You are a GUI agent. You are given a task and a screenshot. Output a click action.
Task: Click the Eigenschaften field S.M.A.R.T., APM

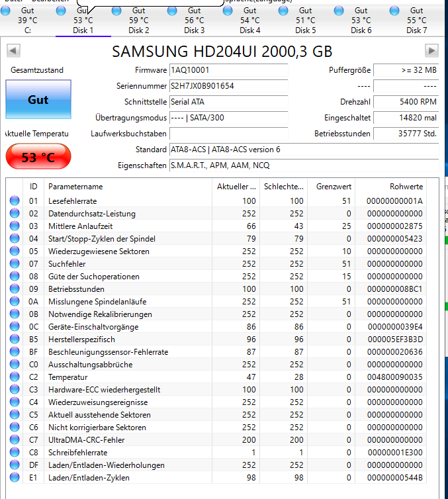click(304, 165)
